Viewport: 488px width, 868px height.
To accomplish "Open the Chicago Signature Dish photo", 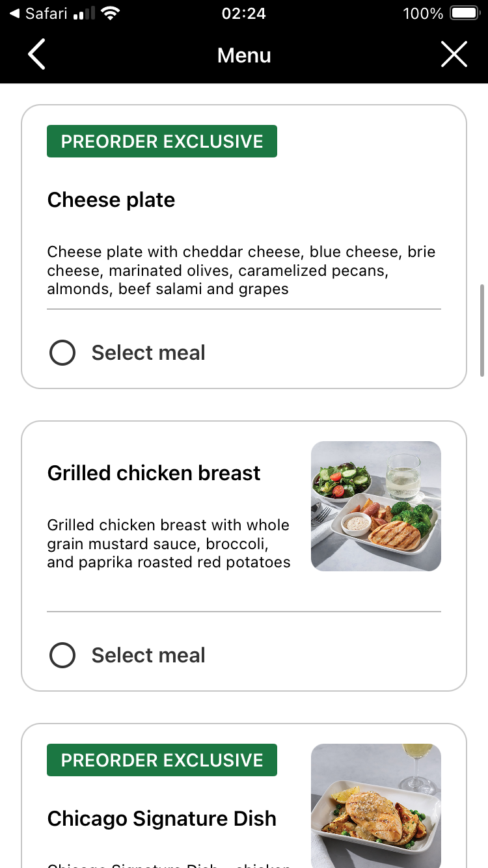I will (x=375, y=806).
